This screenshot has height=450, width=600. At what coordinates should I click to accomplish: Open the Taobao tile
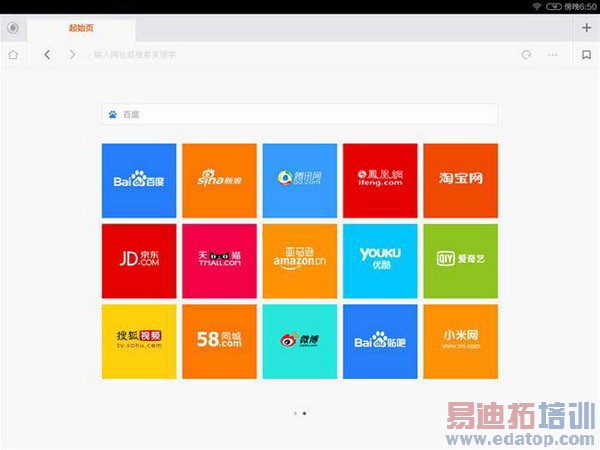(460, 181)
